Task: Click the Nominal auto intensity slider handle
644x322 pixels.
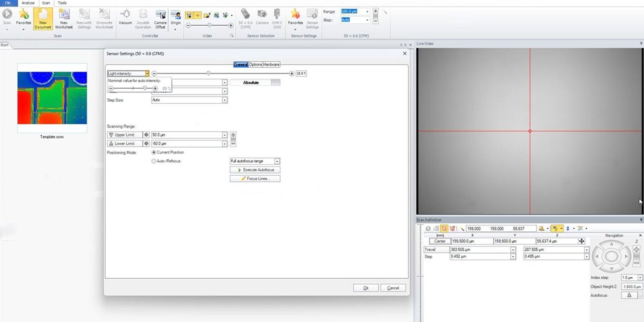Action: (145, 88)
